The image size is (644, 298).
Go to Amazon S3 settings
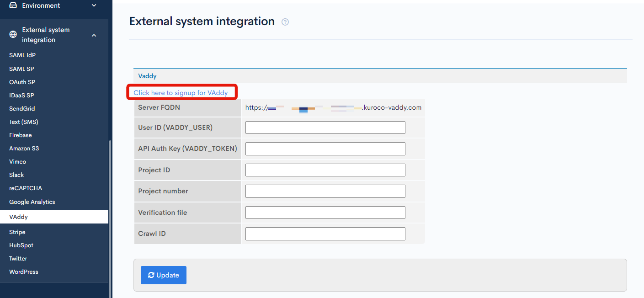coord(24,148)
